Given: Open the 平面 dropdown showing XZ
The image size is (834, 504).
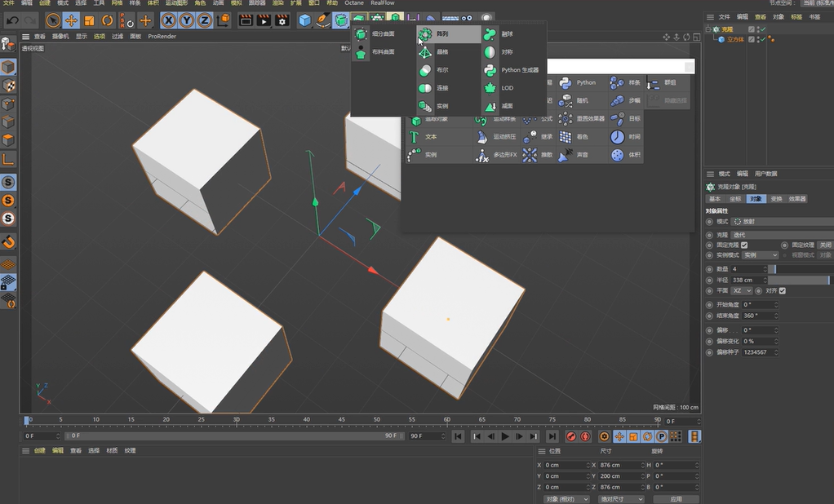Looking at the screenshot, I should pos(741,290).
